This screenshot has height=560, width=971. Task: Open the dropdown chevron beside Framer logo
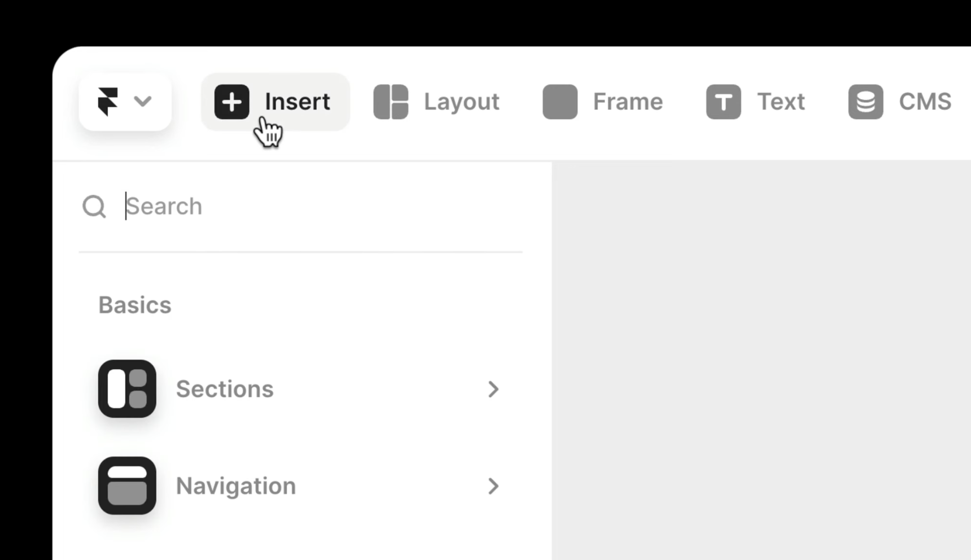click(x=143, y=102)
